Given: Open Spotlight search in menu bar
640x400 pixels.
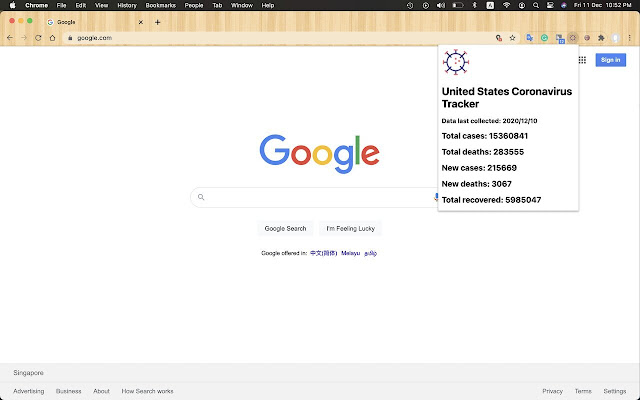Looking at the screenshot, I should (x=536, y=5).
